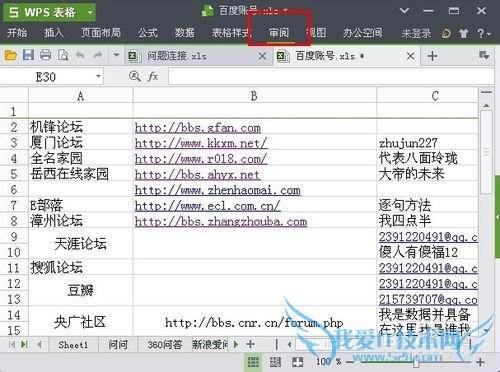
Task: Show the next sheet tabs with the green arrow
Action: [x=236, y=344]
